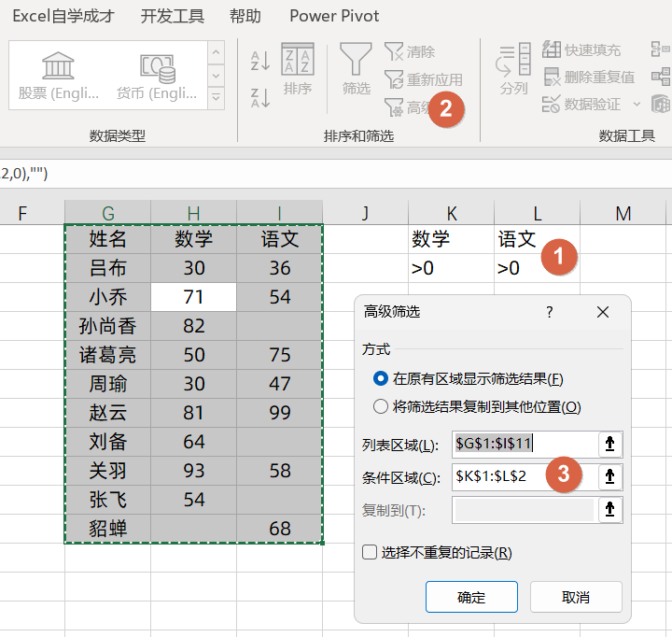
Task: Run Flash Fill 快速填充
Action: point(581,50)
